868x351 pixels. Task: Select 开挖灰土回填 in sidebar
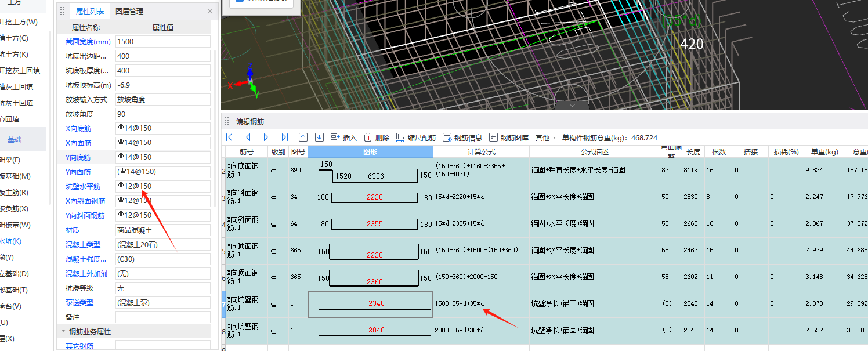[20, 70]
